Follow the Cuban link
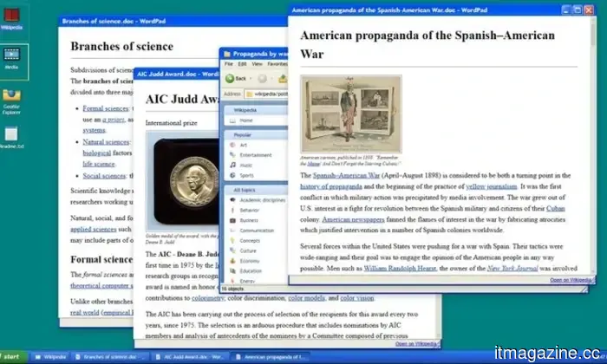The width and height of the screenshot is (607, 364). (556, 209)
